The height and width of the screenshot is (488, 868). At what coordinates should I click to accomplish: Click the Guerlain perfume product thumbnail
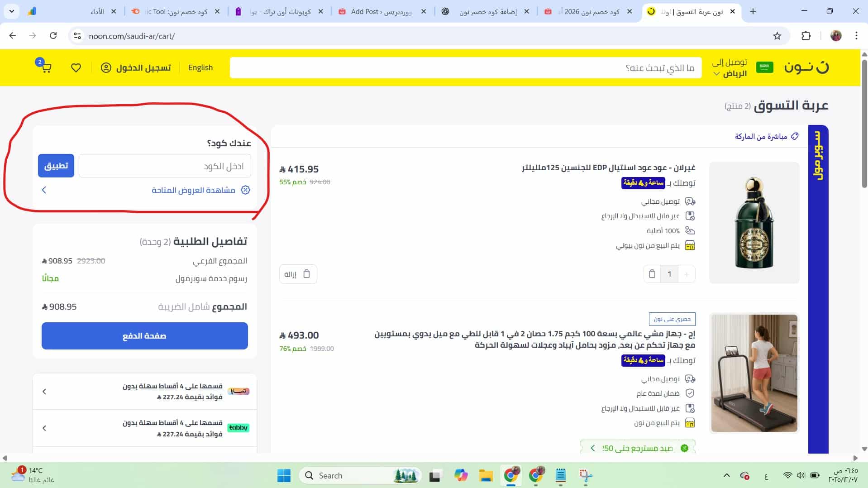pos(754,223)
